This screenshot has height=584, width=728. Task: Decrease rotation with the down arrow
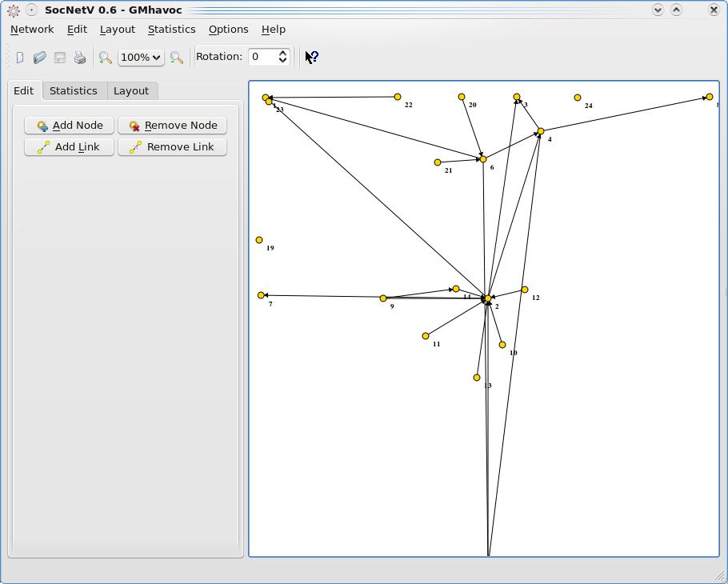282,61
